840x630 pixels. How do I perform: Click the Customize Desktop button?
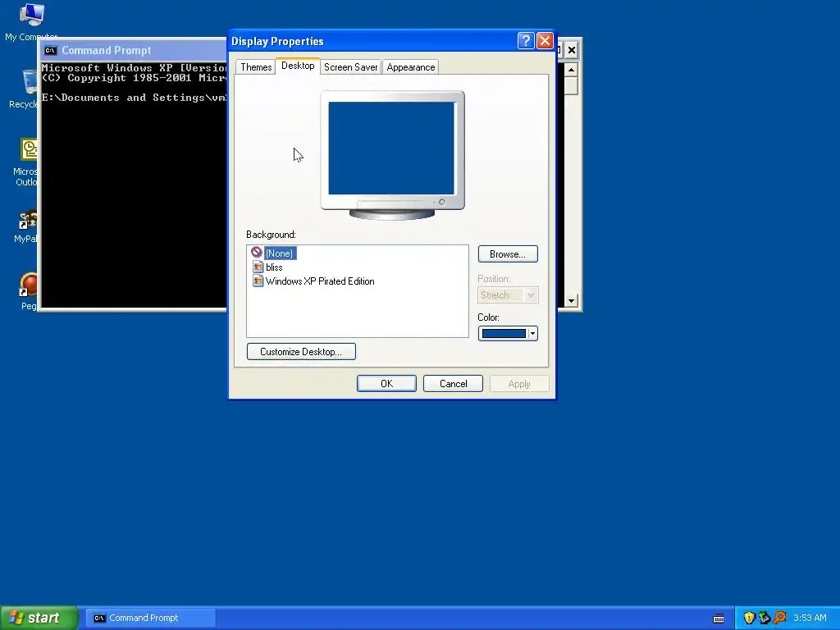(301, 351)
